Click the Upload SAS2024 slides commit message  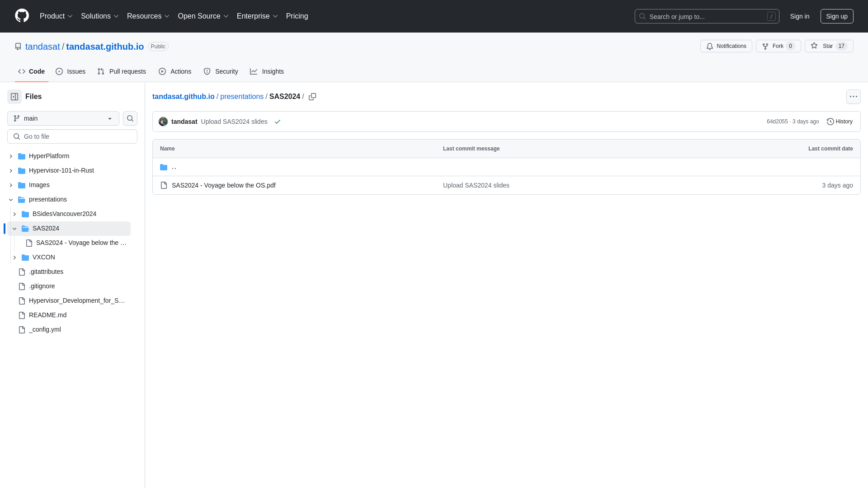[234, 122]
